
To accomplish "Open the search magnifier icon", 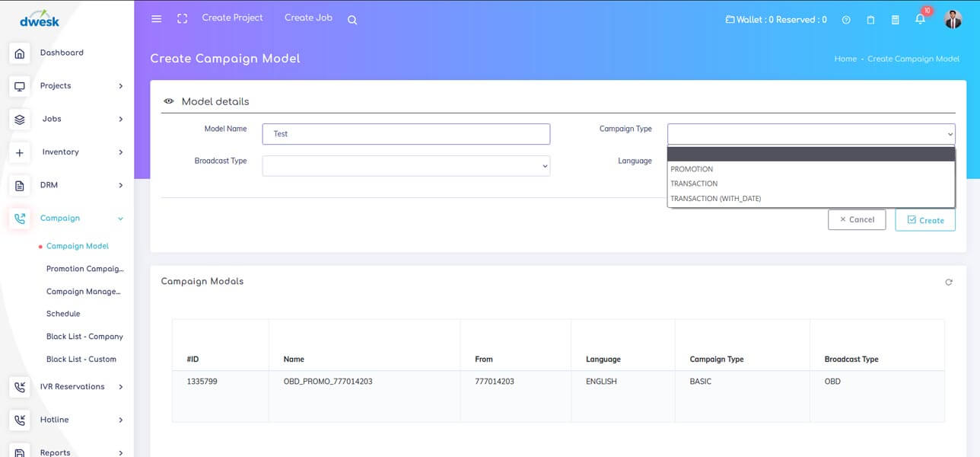I will pyautogui.click(x=352, y=21).
